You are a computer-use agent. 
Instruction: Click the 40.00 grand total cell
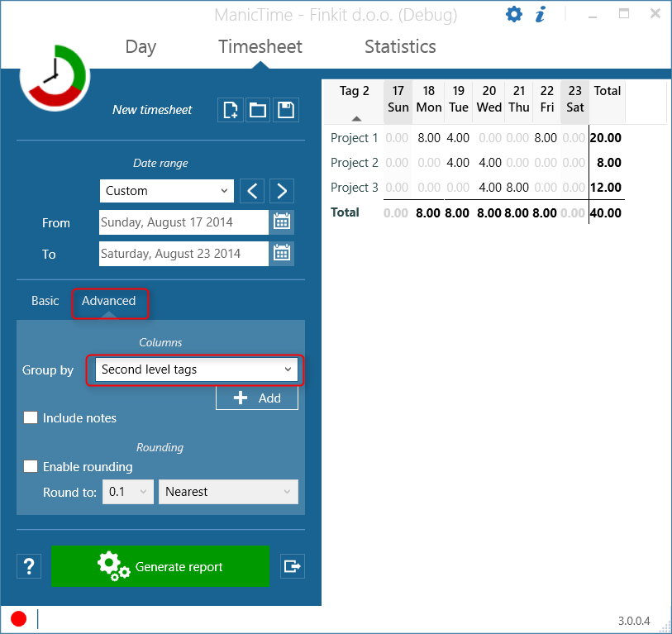coord(606,213)
